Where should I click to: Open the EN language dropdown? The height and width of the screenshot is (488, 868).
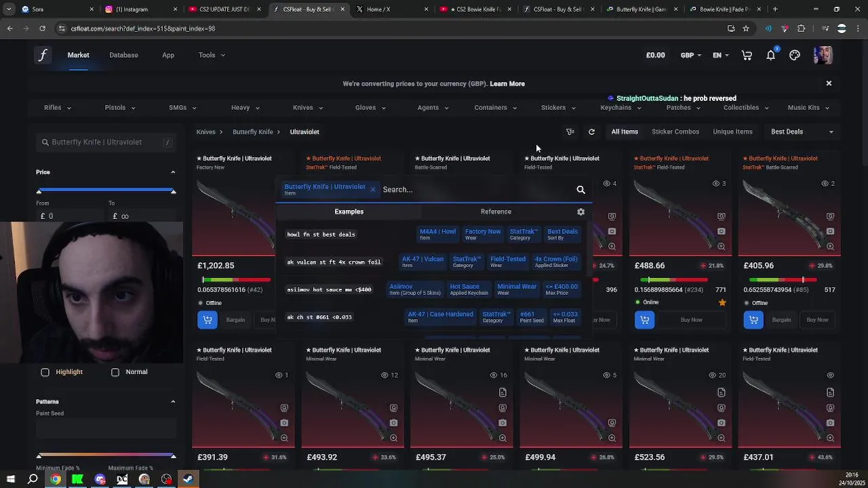720,55
